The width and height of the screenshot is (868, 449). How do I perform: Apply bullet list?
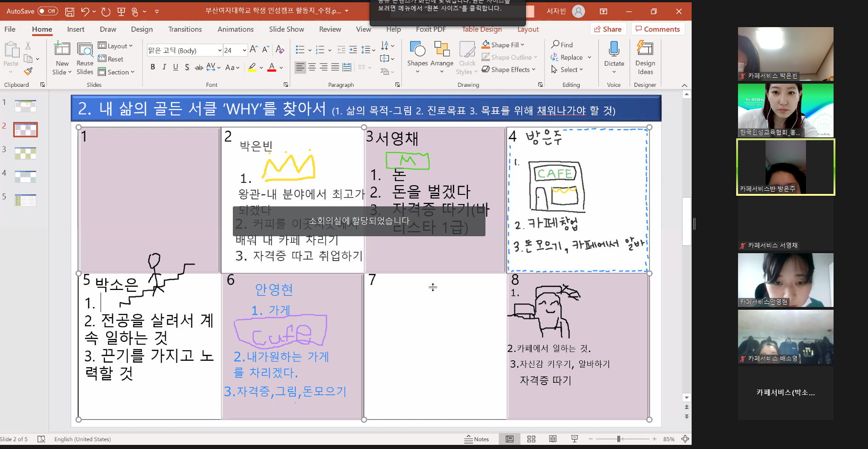(300, 50)
